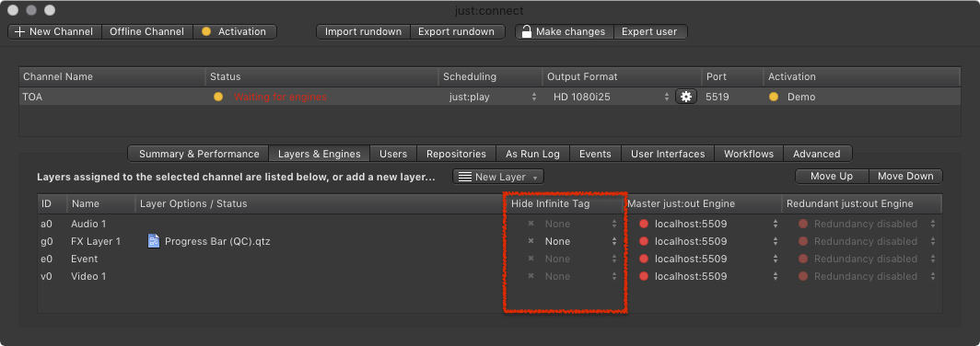Unlock settings with the Make changes button
The width and height of the screenshot is (980, 346).
click(565, 31)
